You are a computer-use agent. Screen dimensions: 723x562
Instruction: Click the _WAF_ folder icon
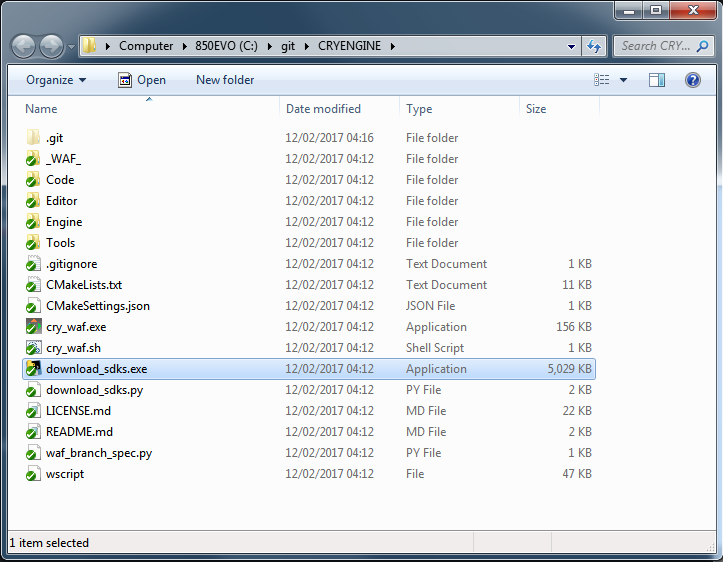[x=33, y=159]
